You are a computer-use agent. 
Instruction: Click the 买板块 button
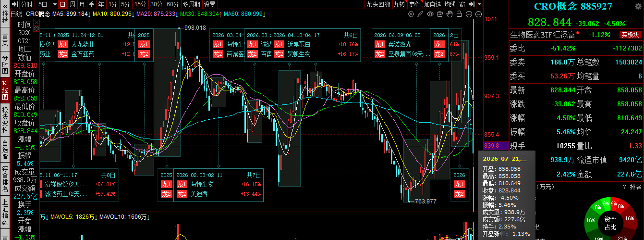tap(630, 35)
